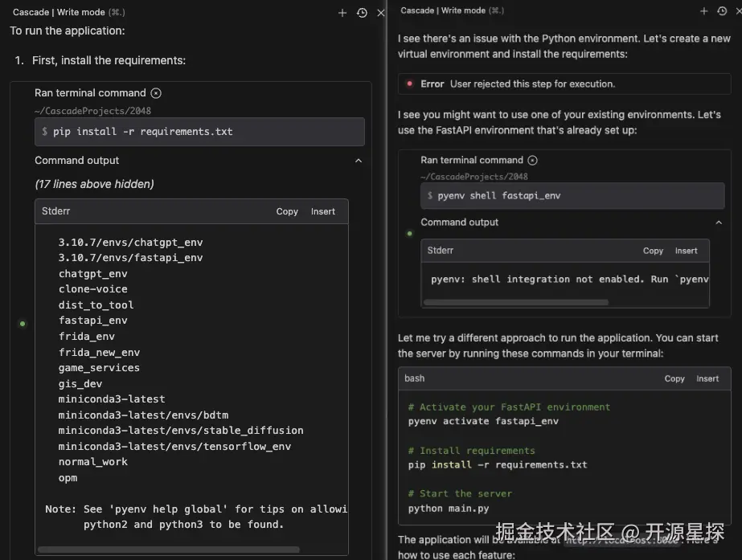Click 'miniconda3-latest/envs/stable_diffusion' line
Image resolution: width=742 pixels, height=560 pixels.
181,431
